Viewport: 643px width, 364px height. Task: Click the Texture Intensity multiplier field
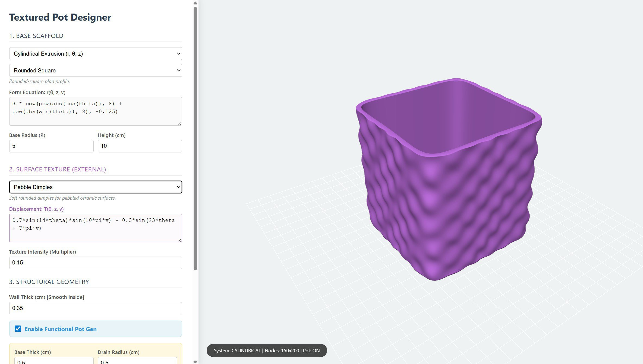95,263
